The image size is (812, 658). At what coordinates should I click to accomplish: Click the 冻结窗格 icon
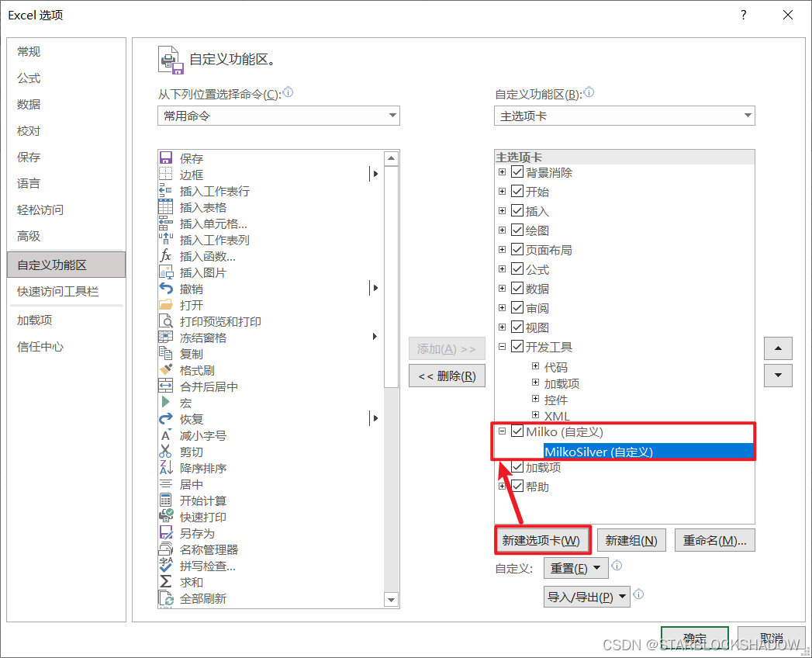[166, 338]
